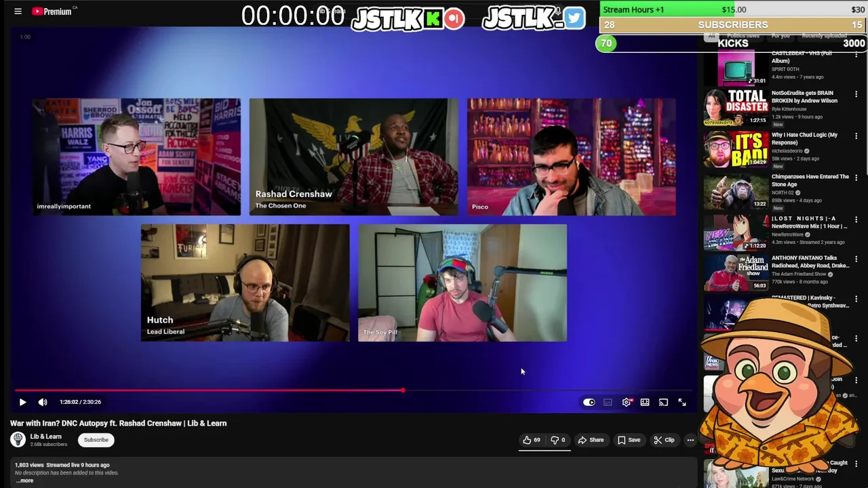Click the Twitter bird icon in overlay
The height and width of the screenshot is (488, 868).
coord(574,18)
